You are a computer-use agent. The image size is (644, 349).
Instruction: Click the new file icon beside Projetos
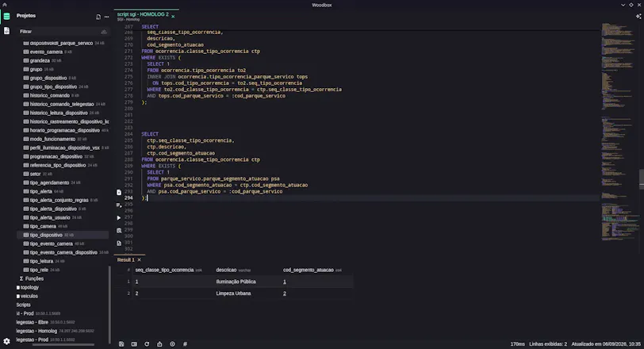[98, 17]
